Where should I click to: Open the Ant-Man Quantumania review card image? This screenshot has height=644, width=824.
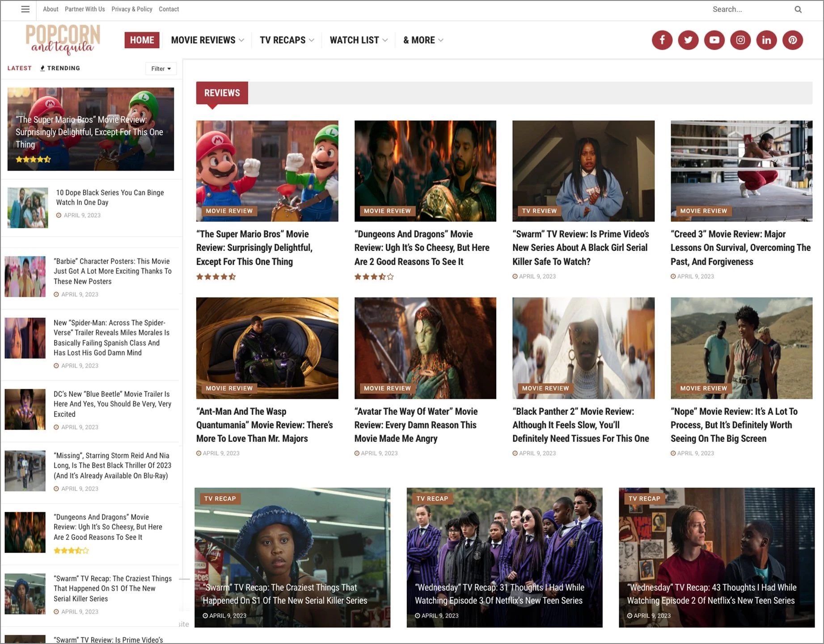click(267, 348)
